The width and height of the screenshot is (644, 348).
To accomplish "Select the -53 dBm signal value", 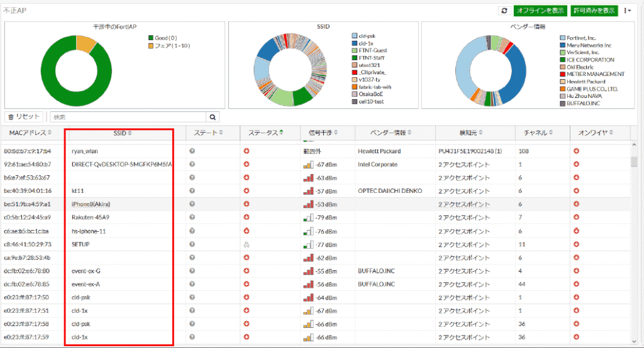I will click(326, 204).
